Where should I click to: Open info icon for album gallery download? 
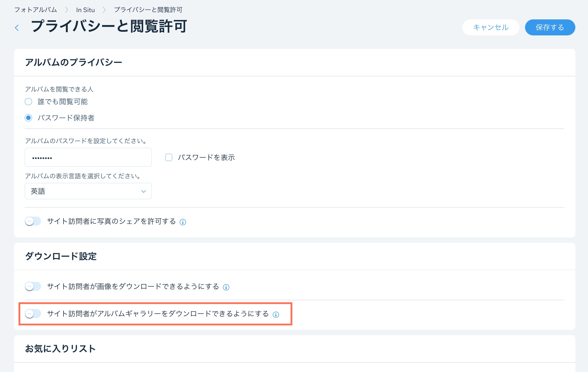[x=276, y=315]
